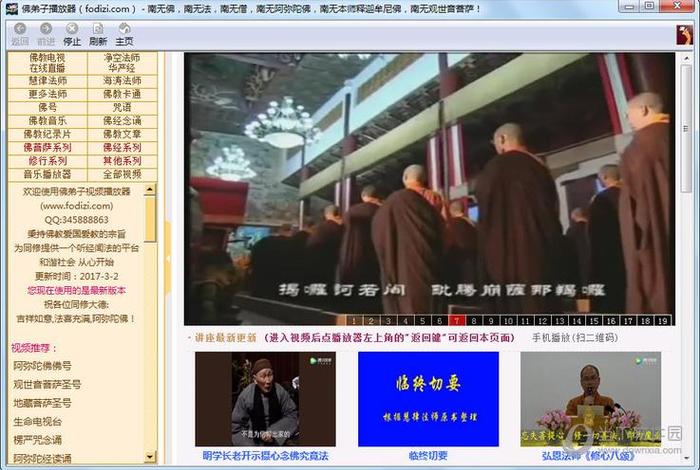Click the avatar icon at toolbar right
The width and height of the screenshot is (700, 470).
click(684, 35)
